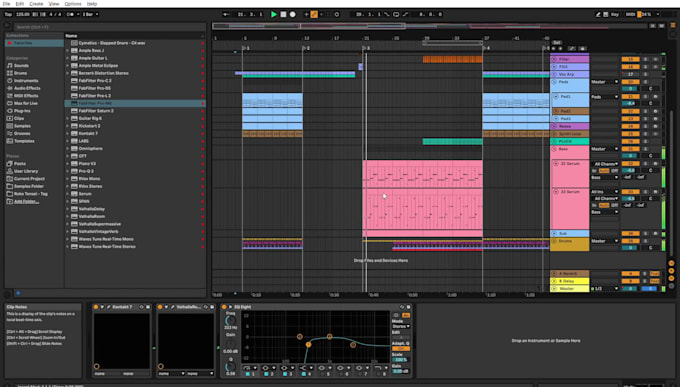
Task: Click Add Folder link in Places
Action: click(26, 201)
